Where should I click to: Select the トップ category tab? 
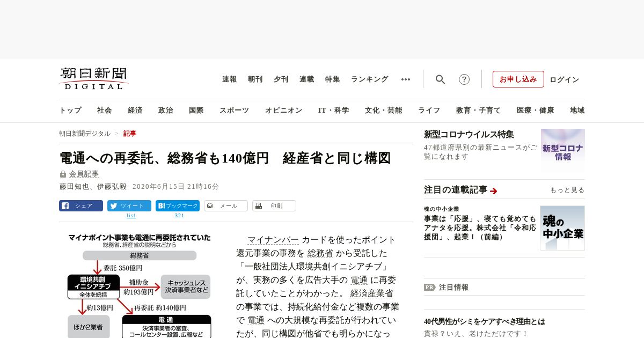(x=70, y=110)
